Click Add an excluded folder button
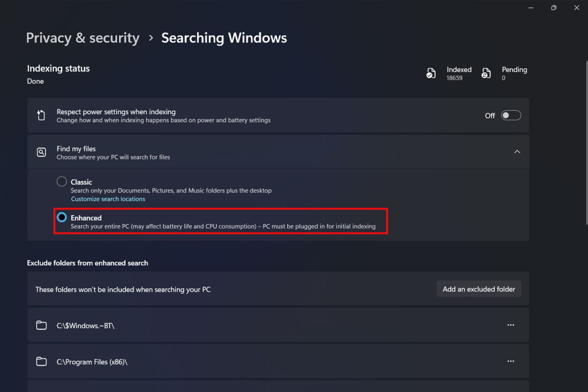Image resolution: width=588 pixels, height=392 pixels. [479, 289]
